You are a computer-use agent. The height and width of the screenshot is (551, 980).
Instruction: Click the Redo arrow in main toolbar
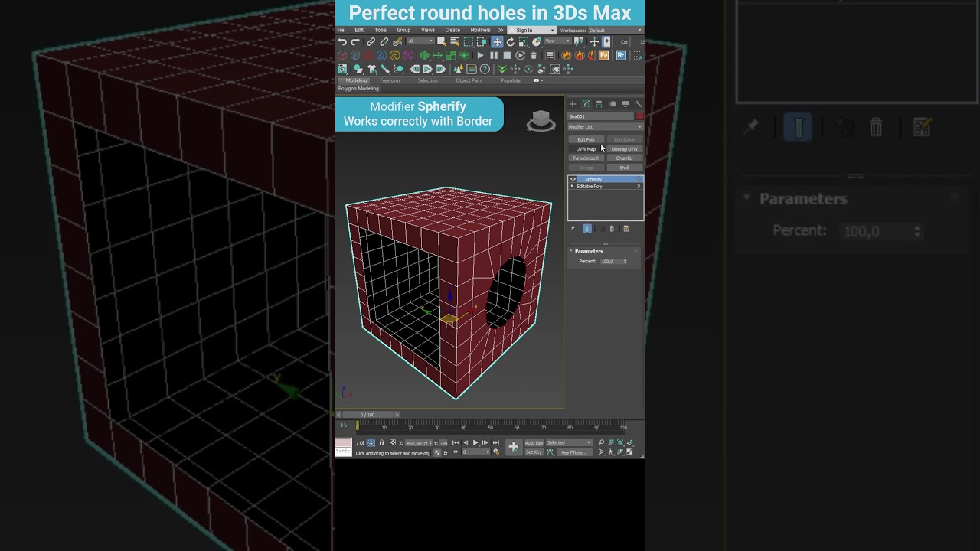click(354, 41)
